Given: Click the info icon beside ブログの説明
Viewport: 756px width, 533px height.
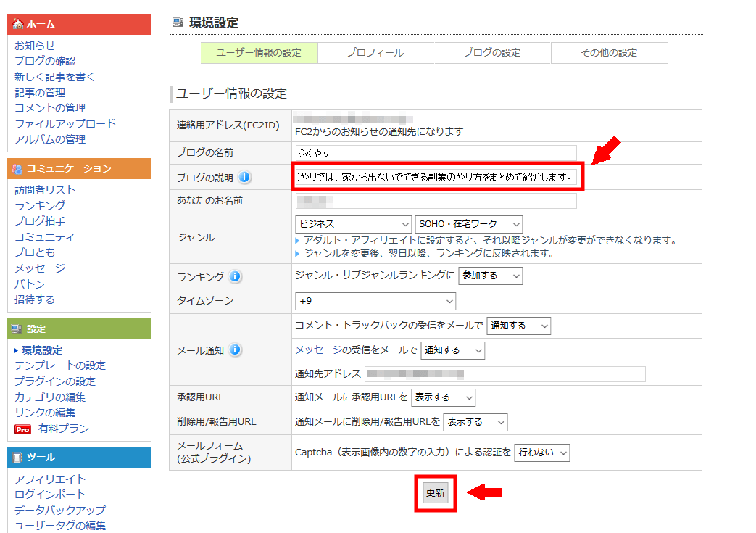Looking at the screenshot, I should (x=244, y=177).
